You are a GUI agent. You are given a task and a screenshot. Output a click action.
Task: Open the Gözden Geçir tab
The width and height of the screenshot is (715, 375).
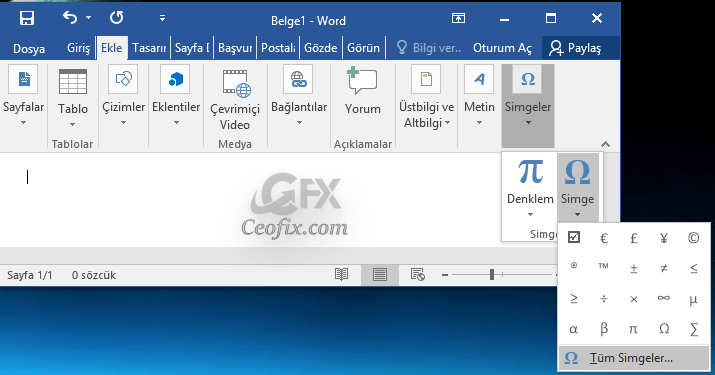321,48
